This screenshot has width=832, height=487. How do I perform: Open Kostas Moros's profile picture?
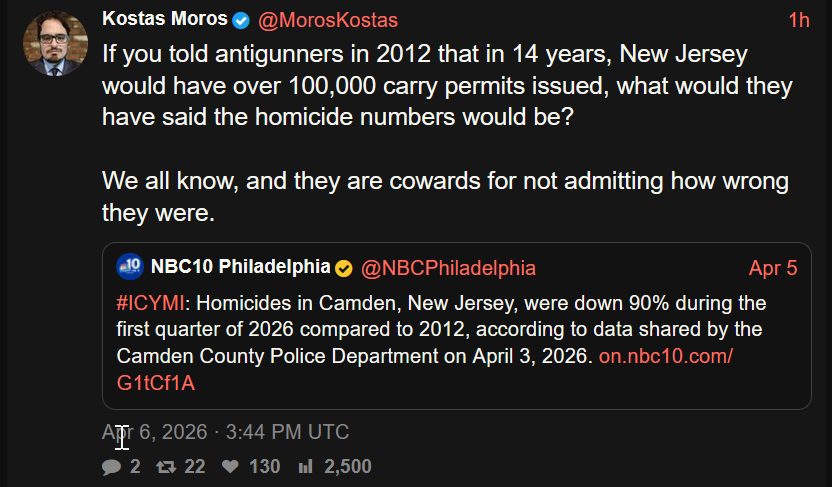pyautogui.click(x=55, y=43)
